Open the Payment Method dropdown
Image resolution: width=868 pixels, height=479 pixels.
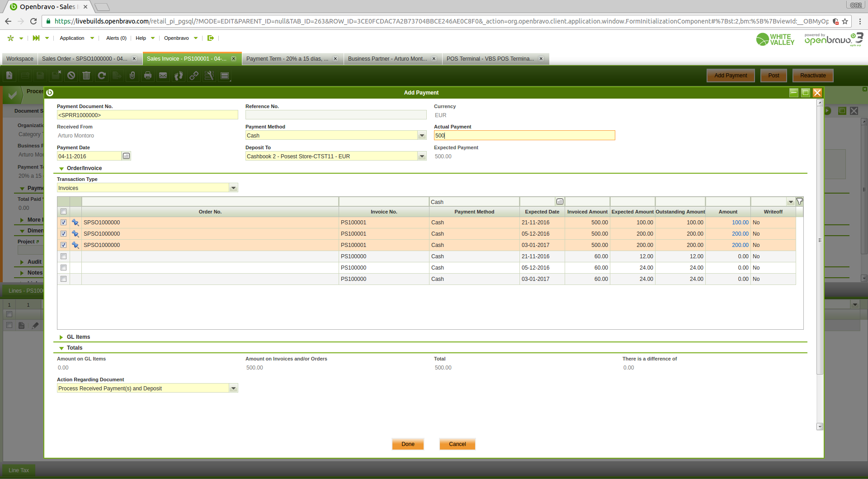[422, 136]
